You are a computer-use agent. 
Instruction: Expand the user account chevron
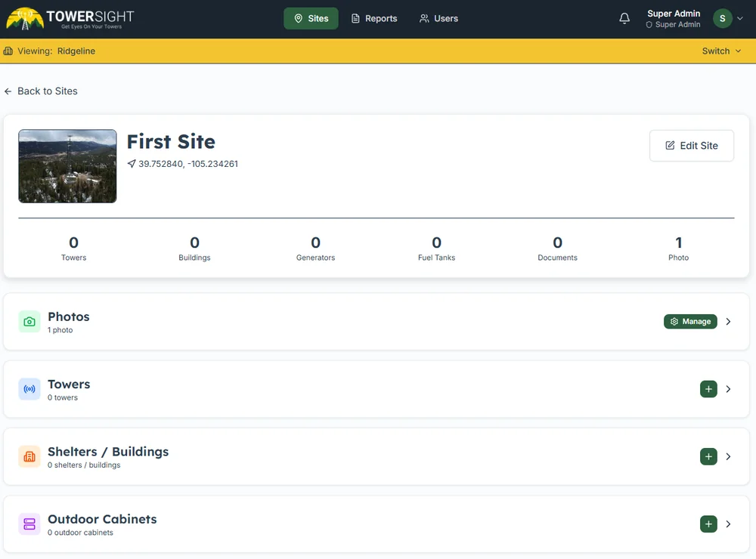740,18
